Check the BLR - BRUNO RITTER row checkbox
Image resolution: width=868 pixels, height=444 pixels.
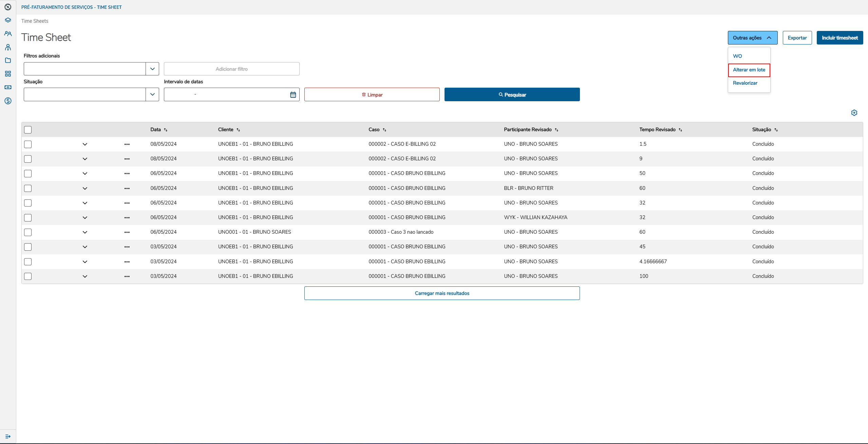[28, 188]
